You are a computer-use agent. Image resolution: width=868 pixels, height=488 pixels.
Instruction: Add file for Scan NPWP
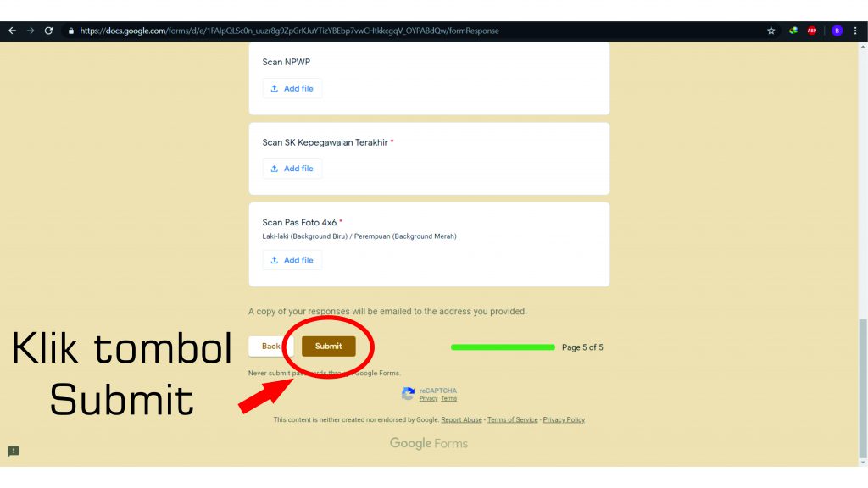292,88
